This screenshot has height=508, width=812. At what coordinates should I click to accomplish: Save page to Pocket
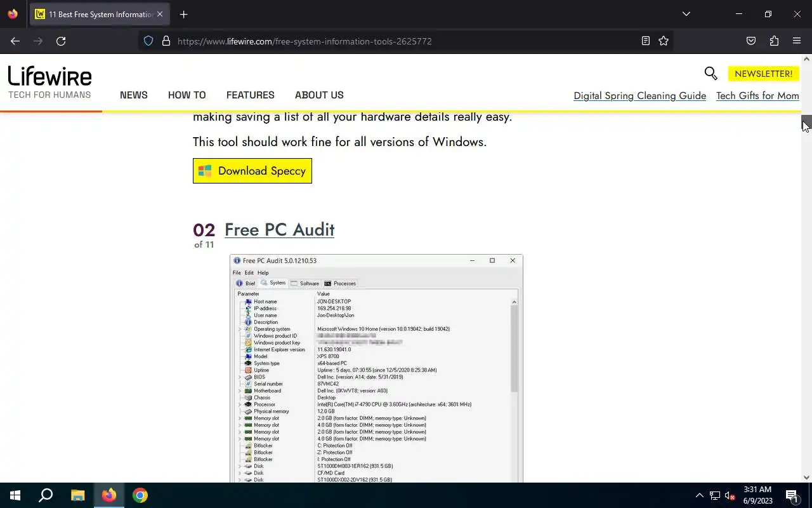(751, 41)
